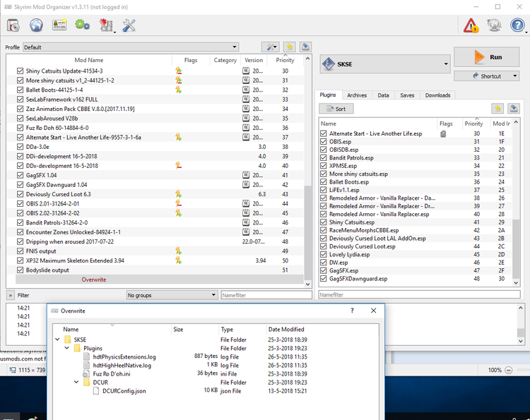Viewport: 530px width, 420px height.
Task: Toggle XPMSE.esp plugin checkbox
Action: (x=324, y=166)
